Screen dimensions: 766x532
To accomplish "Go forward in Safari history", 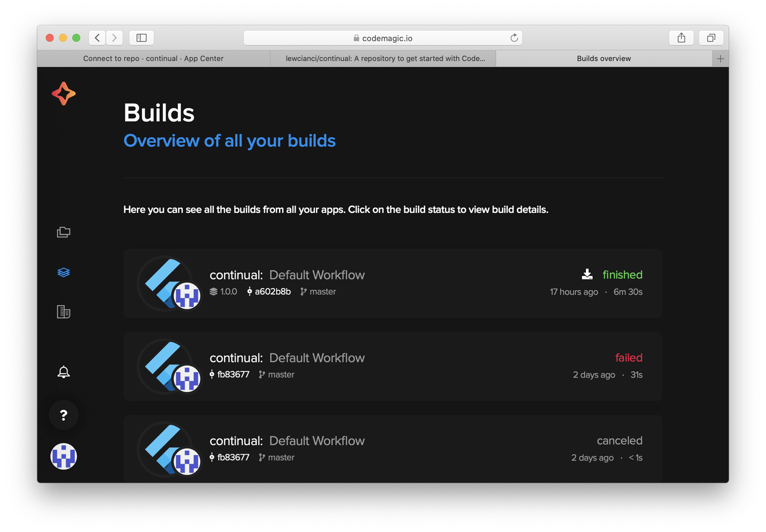I will 114,38.
